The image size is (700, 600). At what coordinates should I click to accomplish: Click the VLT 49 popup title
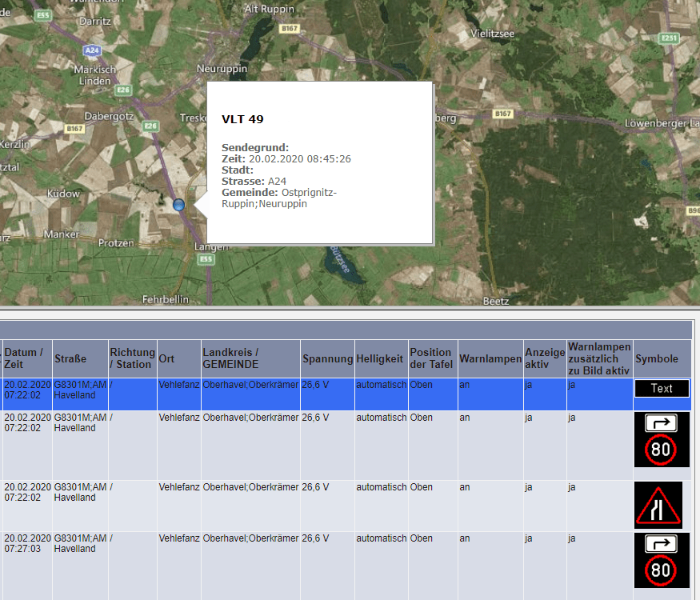pos(242,118)
